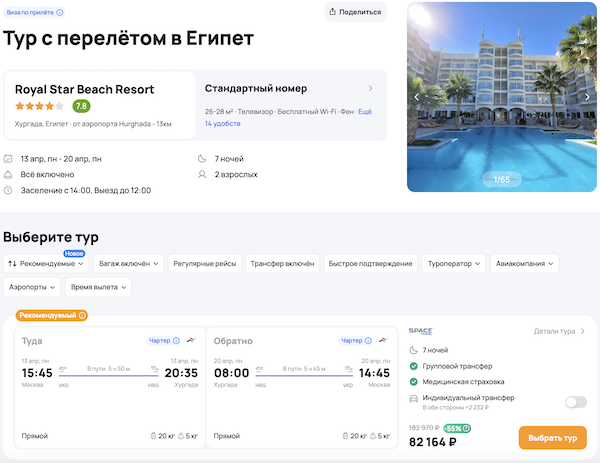The width and height of the screenshot is (600, 463).
Task: Click the info icon on Рекомендуемый badge
Action: 82,316
